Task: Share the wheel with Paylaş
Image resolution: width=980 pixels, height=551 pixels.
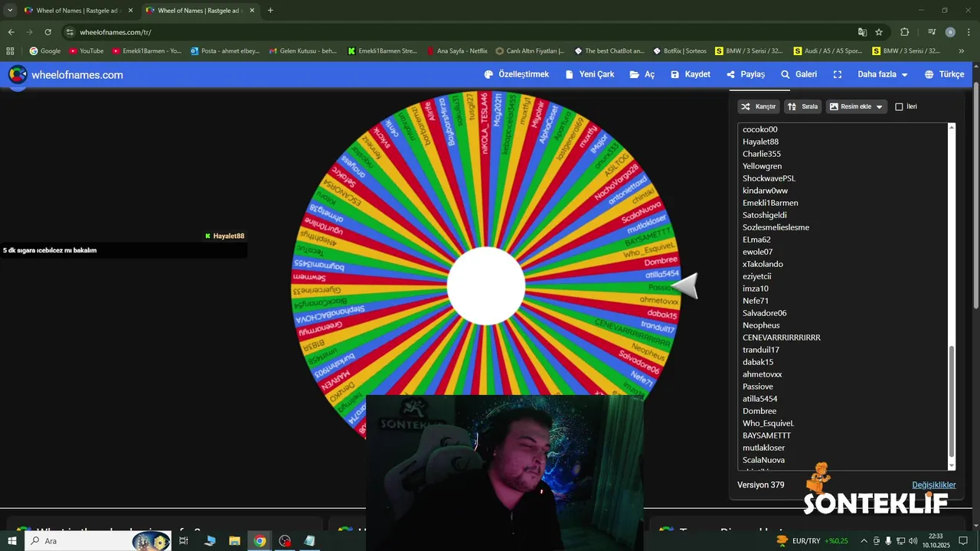Action: 746,74
